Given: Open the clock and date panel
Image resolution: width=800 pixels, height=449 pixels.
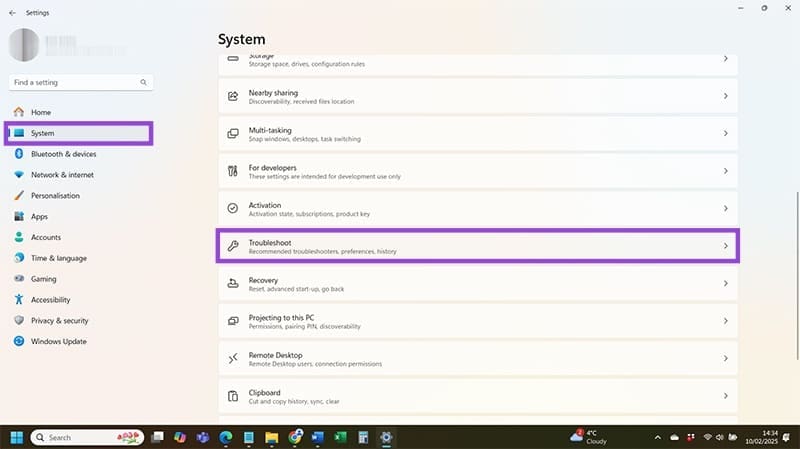Looking at the screenshot, I should point(761,437).
